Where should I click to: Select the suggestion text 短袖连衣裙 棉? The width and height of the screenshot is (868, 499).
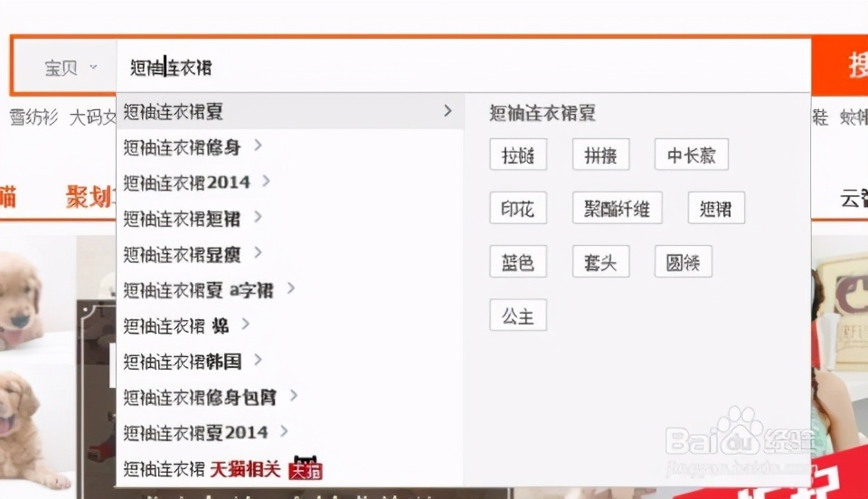pyautogui.click(x=175, y=326)
